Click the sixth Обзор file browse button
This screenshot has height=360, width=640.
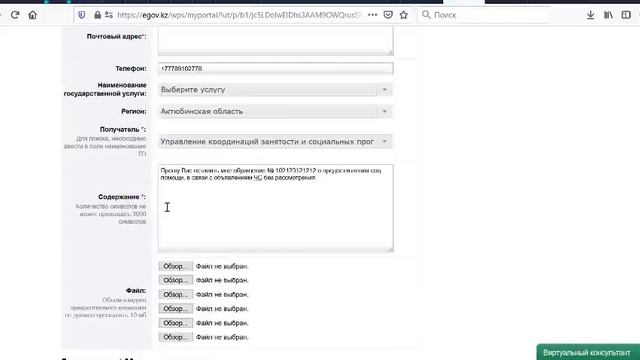(176, 338)
